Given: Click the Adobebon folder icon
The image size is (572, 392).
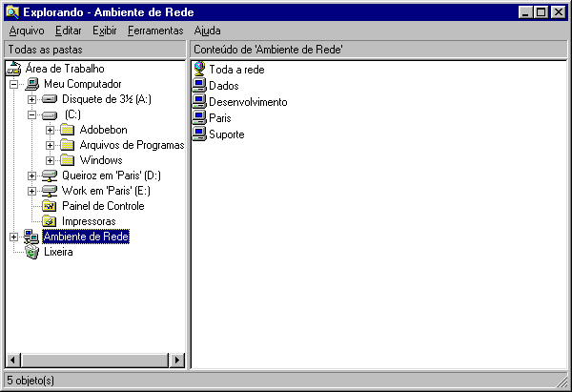Looking at the screenshot, I should coord(68,130).
